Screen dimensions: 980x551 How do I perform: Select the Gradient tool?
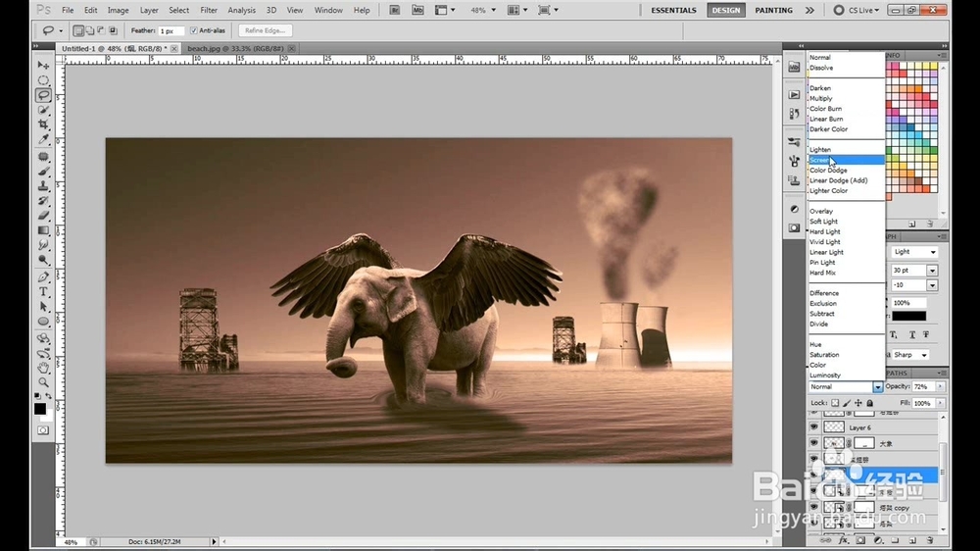[x=43, y=230]
